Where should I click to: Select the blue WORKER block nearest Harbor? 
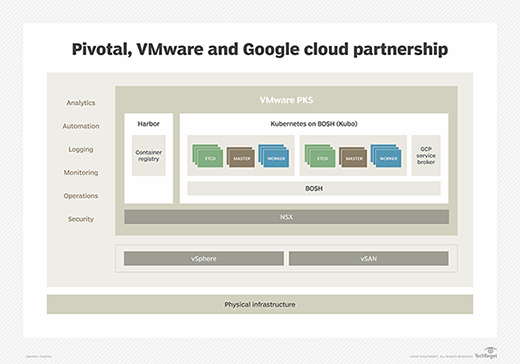coord(274,156)
